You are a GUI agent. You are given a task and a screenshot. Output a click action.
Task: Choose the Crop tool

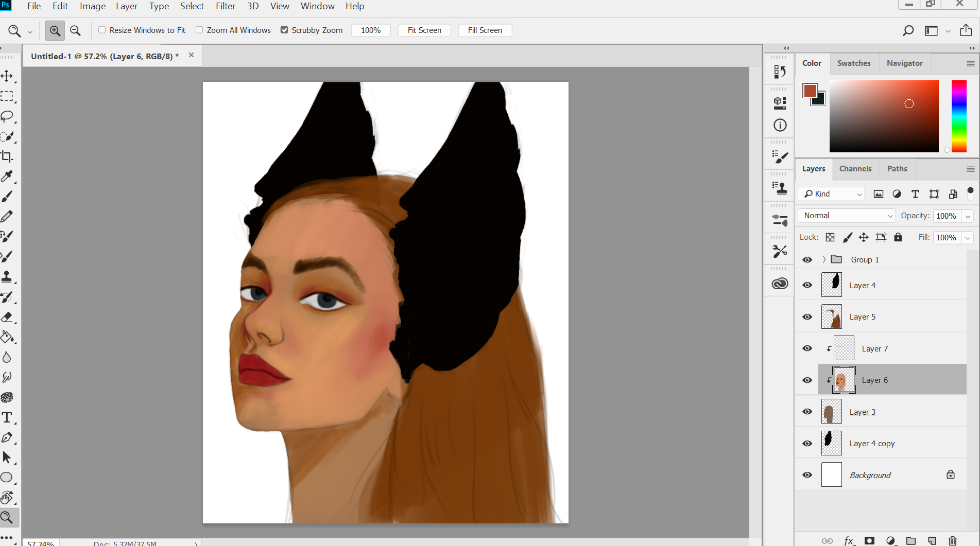click(x=7, y=156)
